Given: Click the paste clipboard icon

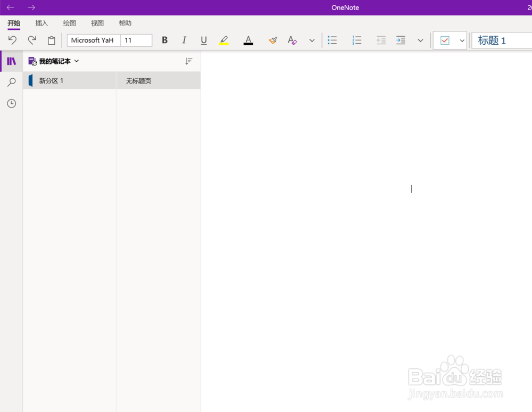Looking at the screenshot, I should pos(51,40).
